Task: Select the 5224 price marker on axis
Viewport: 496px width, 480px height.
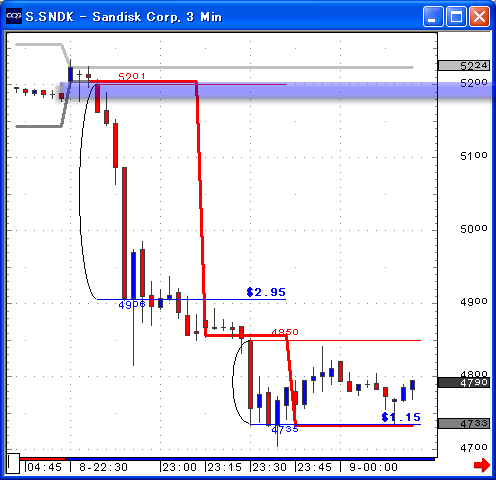Action: 464,66
